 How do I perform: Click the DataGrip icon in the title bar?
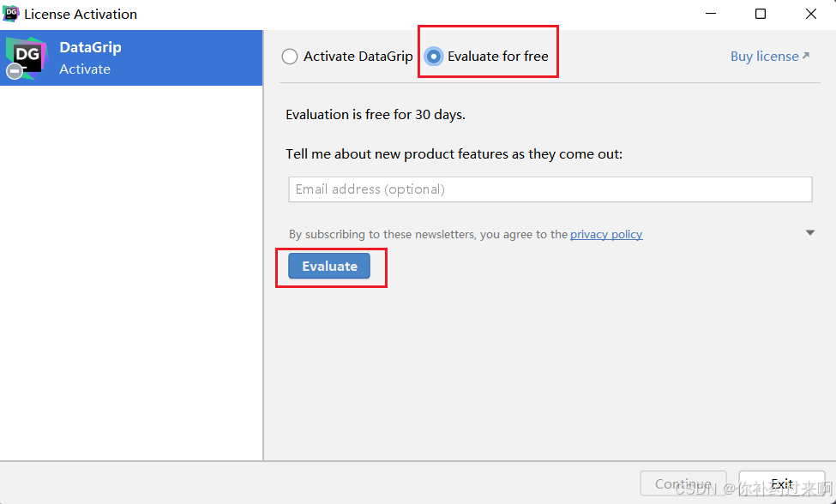pyautogui.click(x=10, y=14)
